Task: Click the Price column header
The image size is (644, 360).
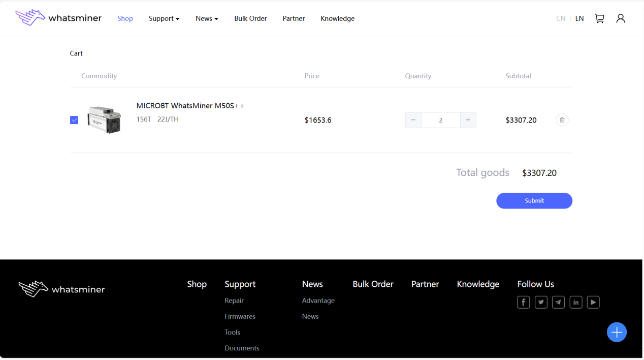Action: [312, 76]
